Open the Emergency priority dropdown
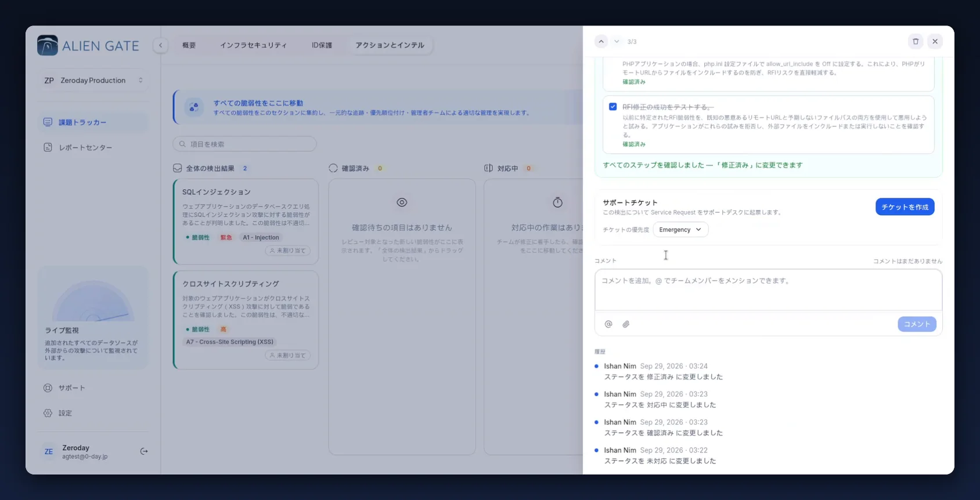 click(680, 230)
